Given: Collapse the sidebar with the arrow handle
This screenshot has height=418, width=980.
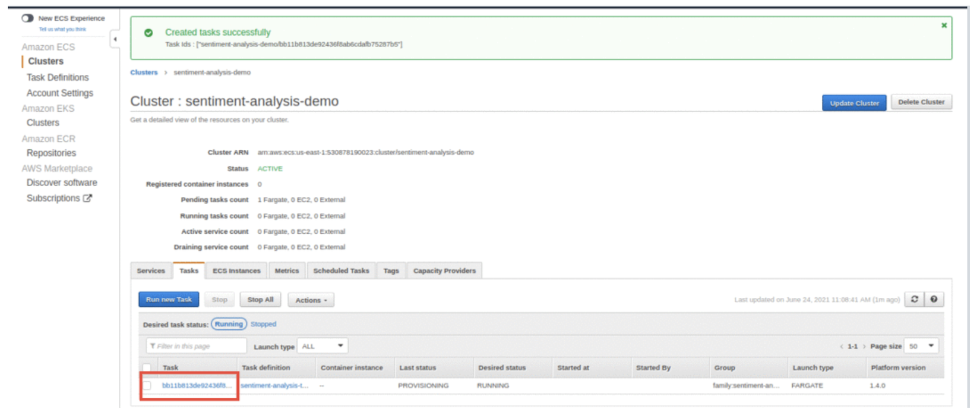Looking at the screenshot, I should point(115,39).
